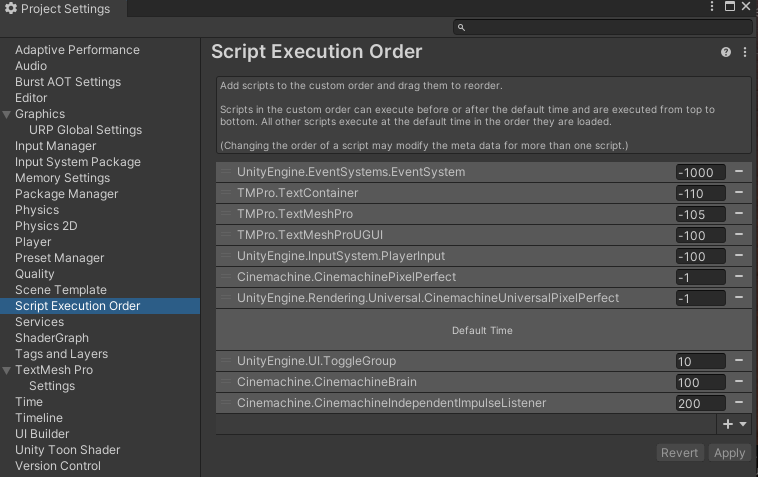Image resolution: width=758 pixels, height=477 pixels.
Task: Select Memory Settings
Action: [x=62, y=177]
